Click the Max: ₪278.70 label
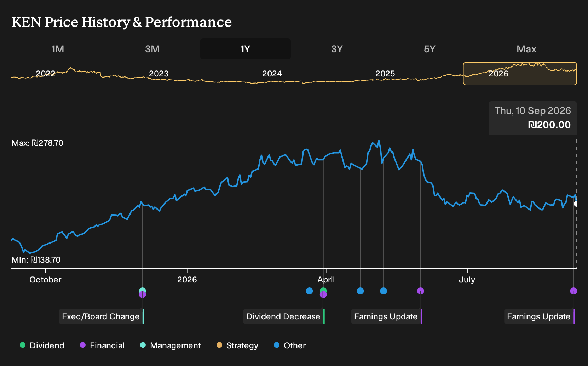This screenshot has height=366, width=588. coord(38,143)
